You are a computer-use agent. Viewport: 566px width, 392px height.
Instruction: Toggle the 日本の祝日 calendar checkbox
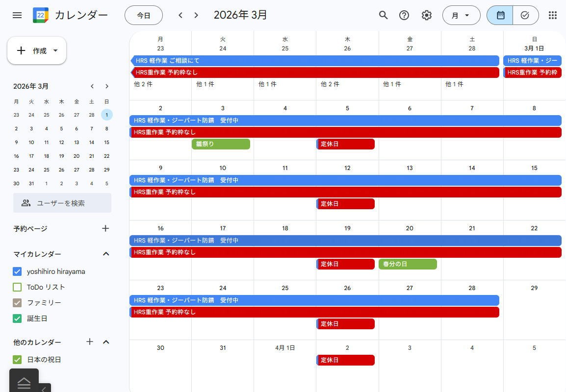point(17,360)
